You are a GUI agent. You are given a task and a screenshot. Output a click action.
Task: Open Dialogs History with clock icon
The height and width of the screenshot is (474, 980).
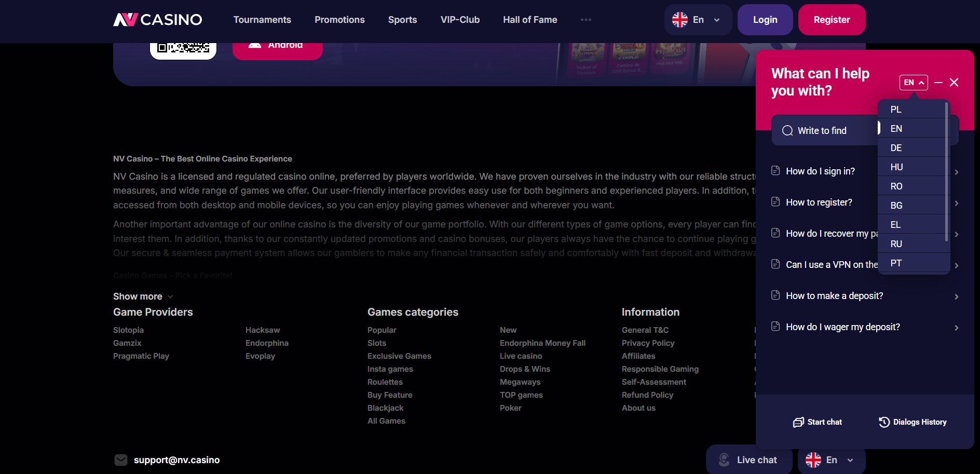[913, 422]
